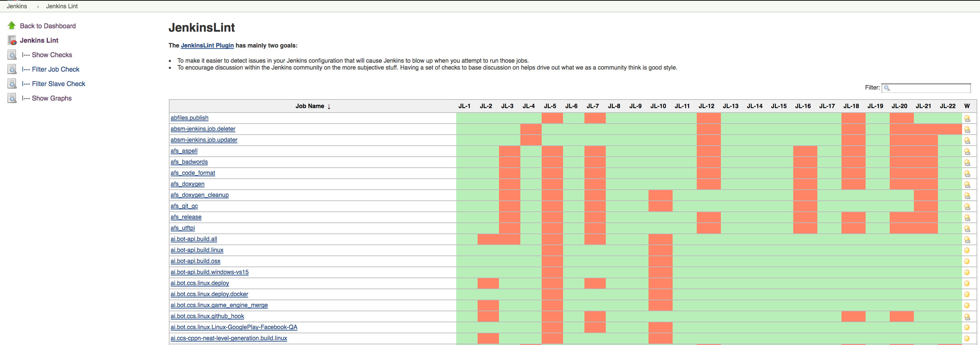Click red JL-10 cell for afs_git_gc
980x345 pixels.
(x=661, y=206)
